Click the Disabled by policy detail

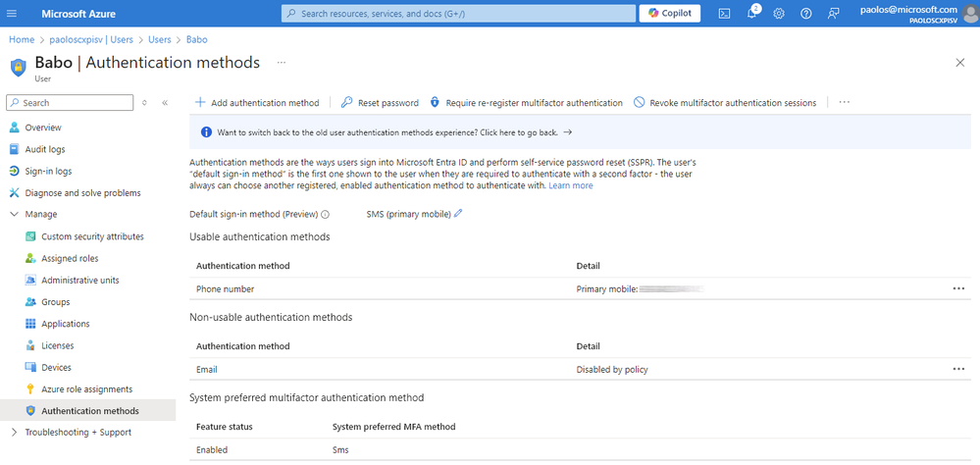click(612, 370)
